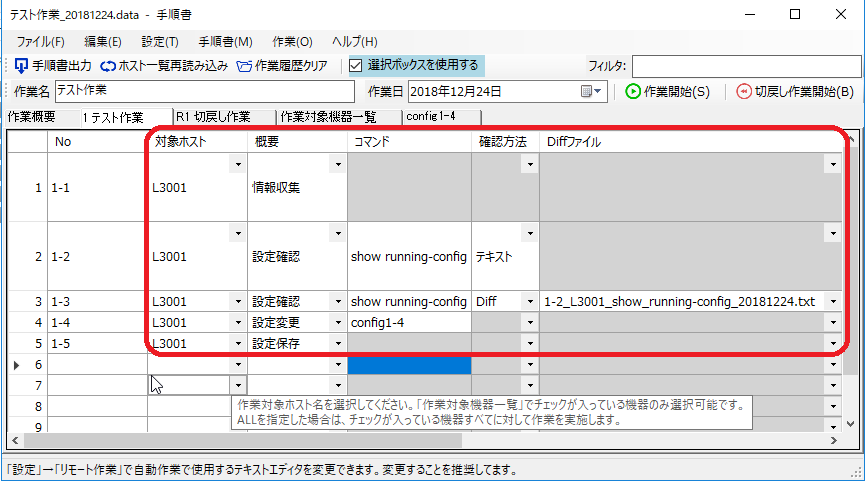Select row 6 using its arrow marker

(15, 365)
